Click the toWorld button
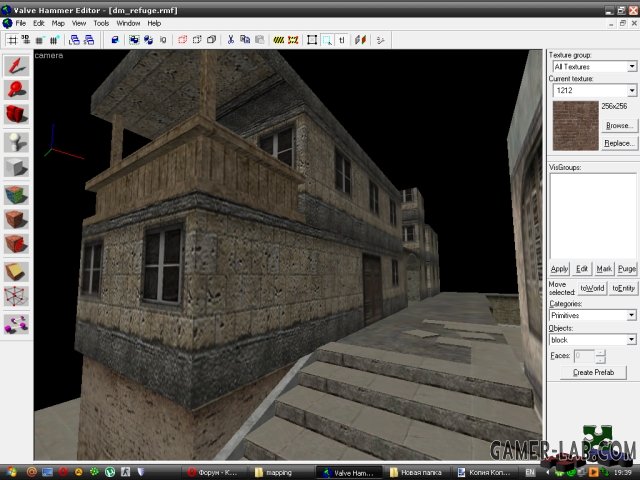The width and height of the screenshot is (640, 480). pyautogui.click(x=592, y=288)
